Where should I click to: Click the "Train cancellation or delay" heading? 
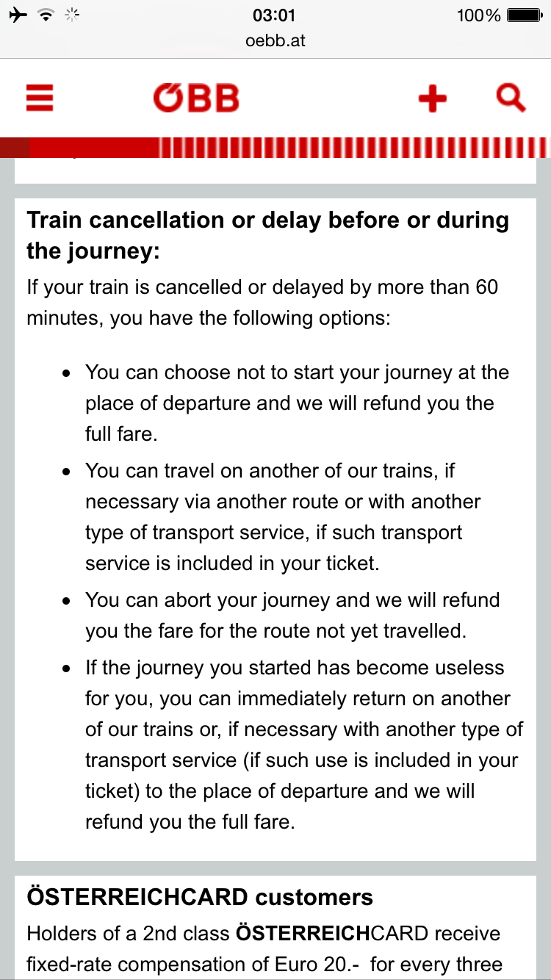(267, 235)
